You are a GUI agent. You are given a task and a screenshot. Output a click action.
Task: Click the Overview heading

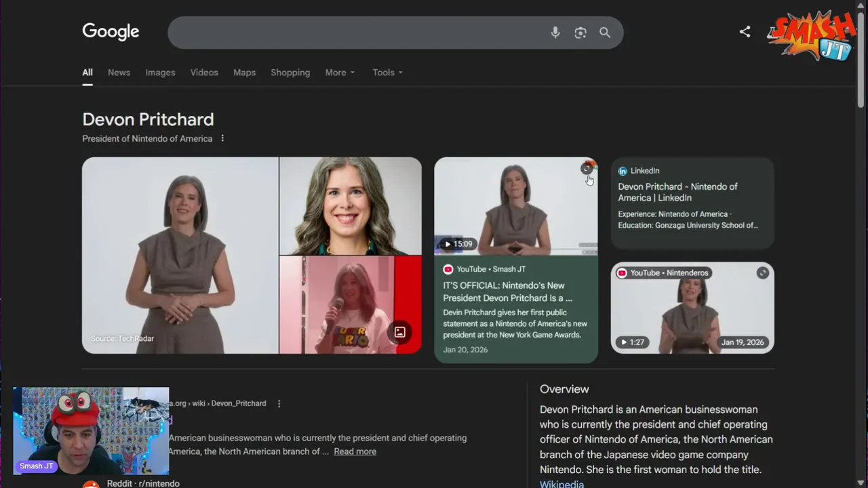(x=564, y=389)
